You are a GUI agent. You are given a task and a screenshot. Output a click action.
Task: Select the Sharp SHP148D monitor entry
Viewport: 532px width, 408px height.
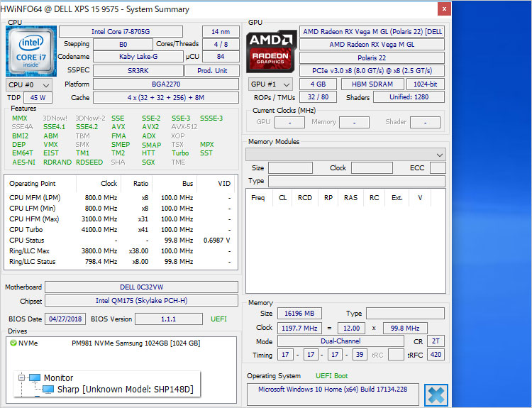click(124, 390)
